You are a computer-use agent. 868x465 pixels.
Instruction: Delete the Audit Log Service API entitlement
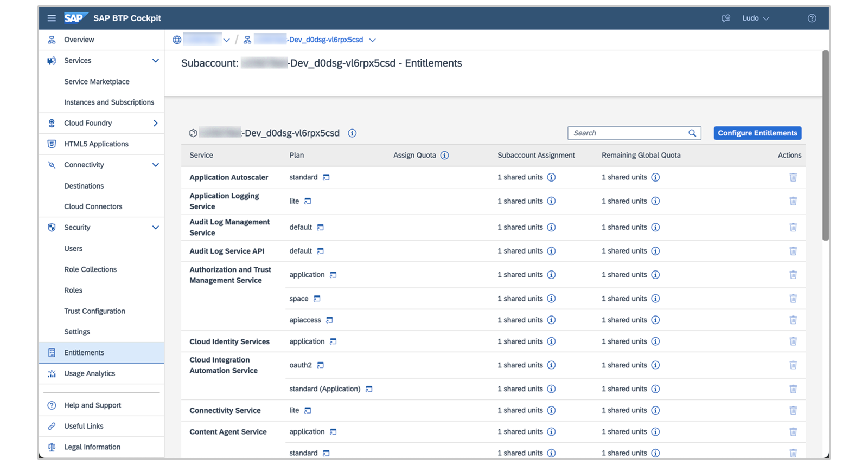[x=793, y=251]
